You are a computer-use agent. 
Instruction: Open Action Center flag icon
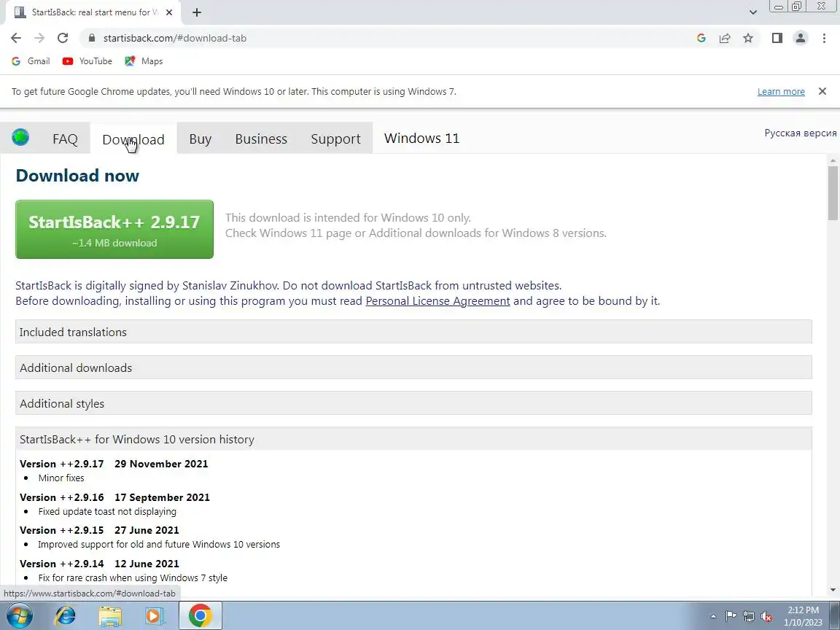731,616
